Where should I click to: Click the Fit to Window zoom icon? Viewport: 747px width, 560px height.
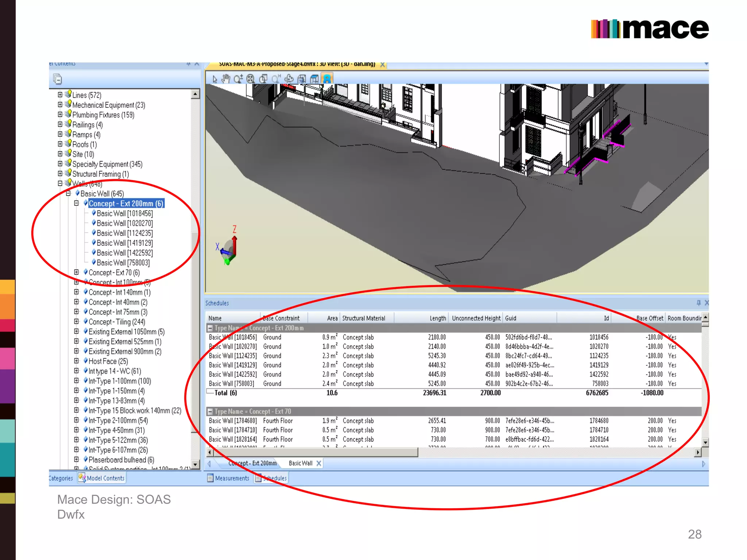251,79
